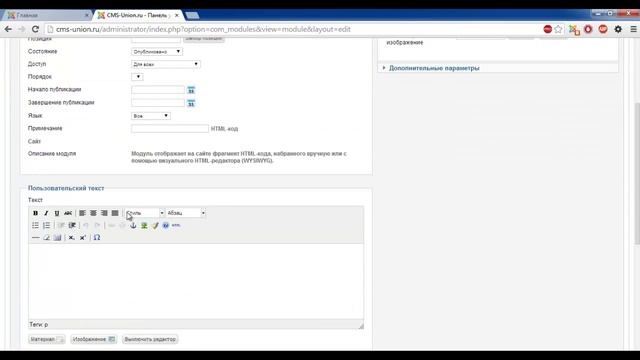Align text right in editor
Image resolution: width=640 pixels, height=360 pixels.
coord(104,213)
